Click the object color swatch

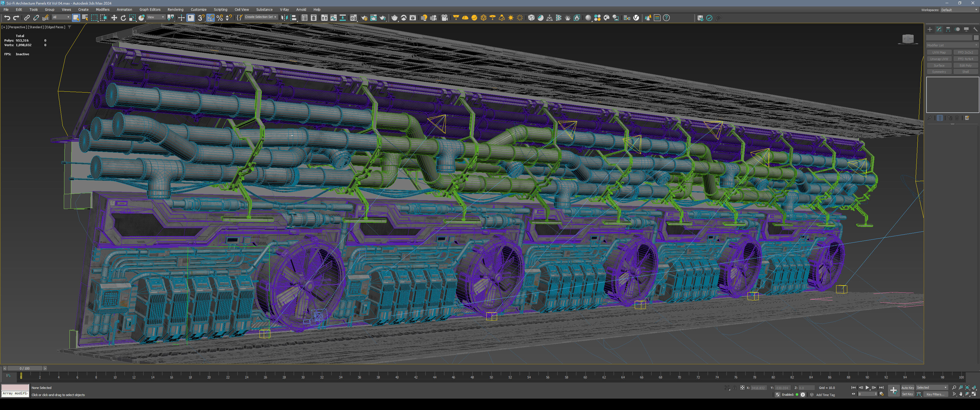click(x=976, y=38)
